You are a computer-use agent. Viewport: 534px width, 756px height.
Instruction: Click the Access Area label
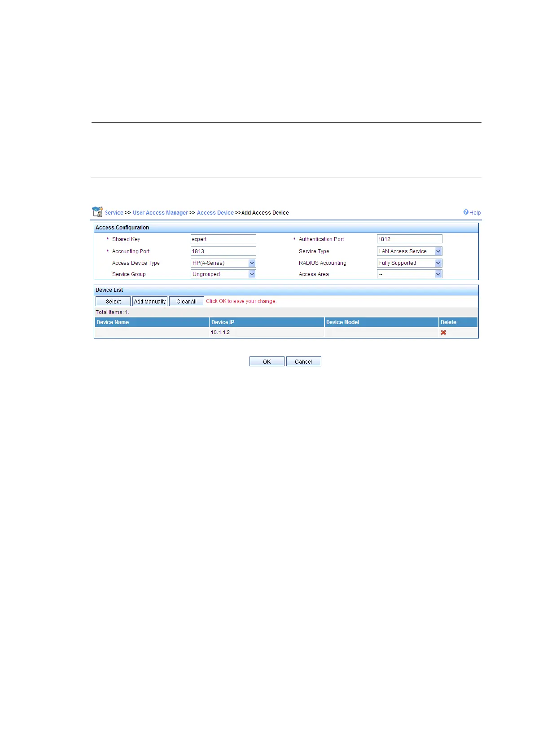(x=314, y=274)
